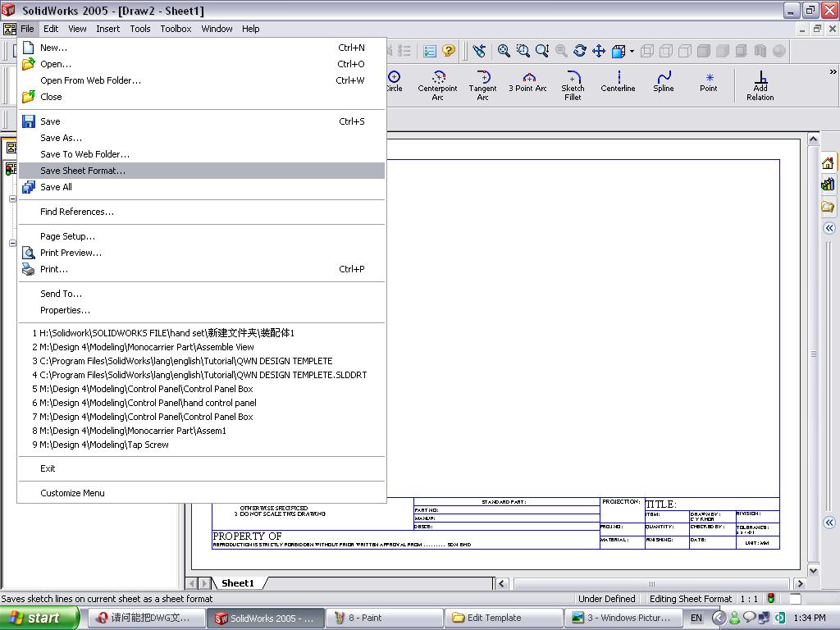
Task: Open the Edit menu in menu bar
Action: click(51, 29)
